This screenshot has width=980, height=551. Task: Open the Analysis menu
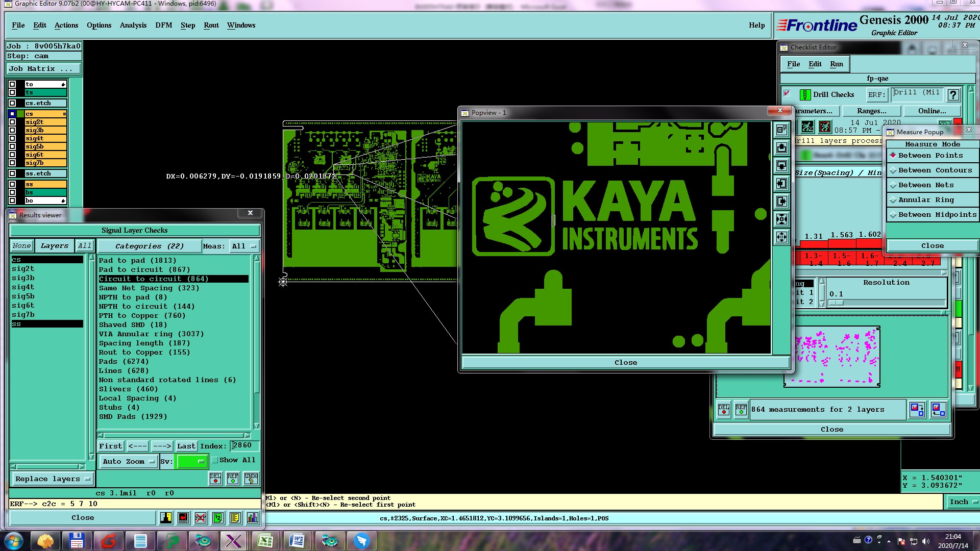tap(133, 25)
